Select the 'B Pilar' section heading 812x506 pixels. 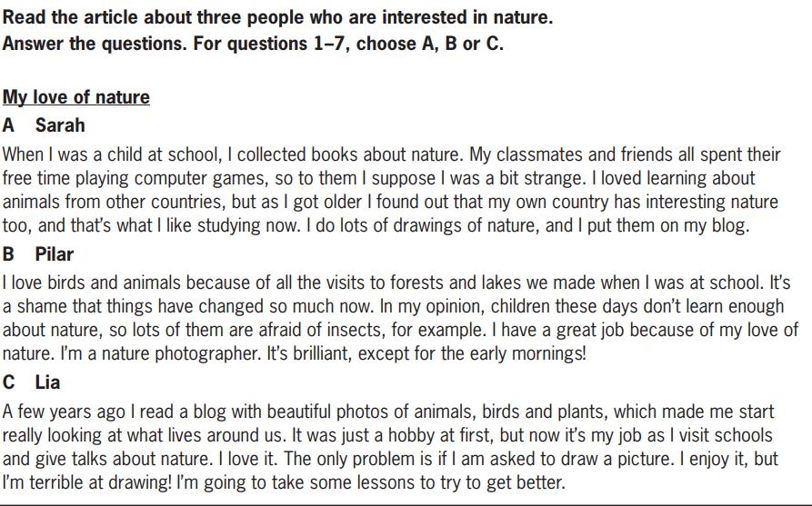[x=38, y=254]
